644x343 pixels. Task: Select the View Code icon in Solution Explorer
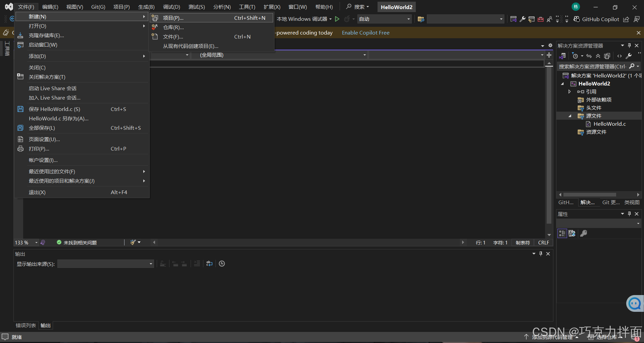[x=620, y=56]
